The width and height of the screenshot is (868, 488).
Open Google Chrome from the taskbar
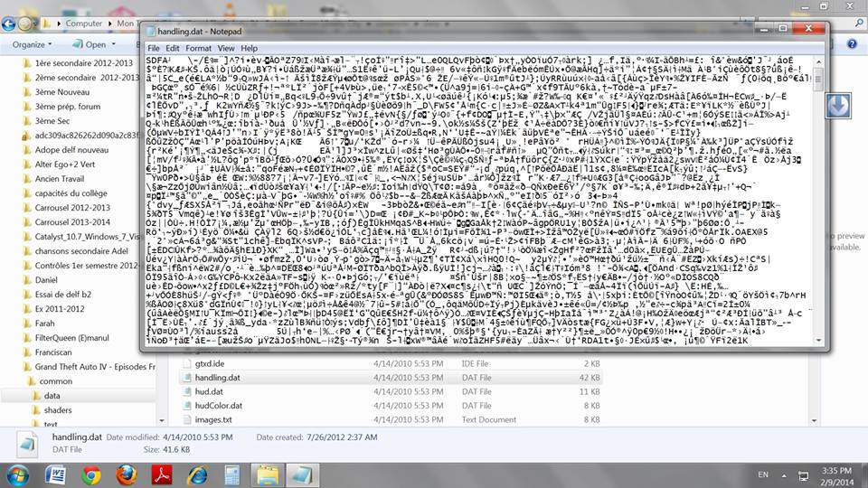pyautogui.click(x=90, y=475)
